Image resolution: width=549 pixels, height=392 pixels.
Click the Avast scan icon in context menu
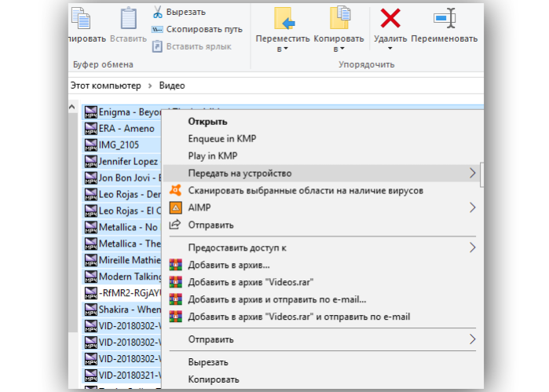click(175, 190)
